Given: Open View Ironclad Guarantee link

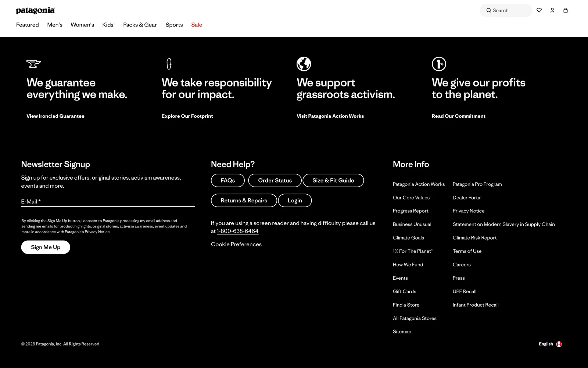Looking at the screenshot, I should point(55,116).
